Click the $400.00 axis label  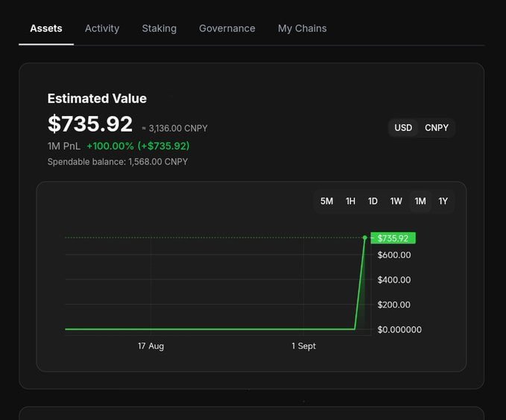tap(394, 280)
